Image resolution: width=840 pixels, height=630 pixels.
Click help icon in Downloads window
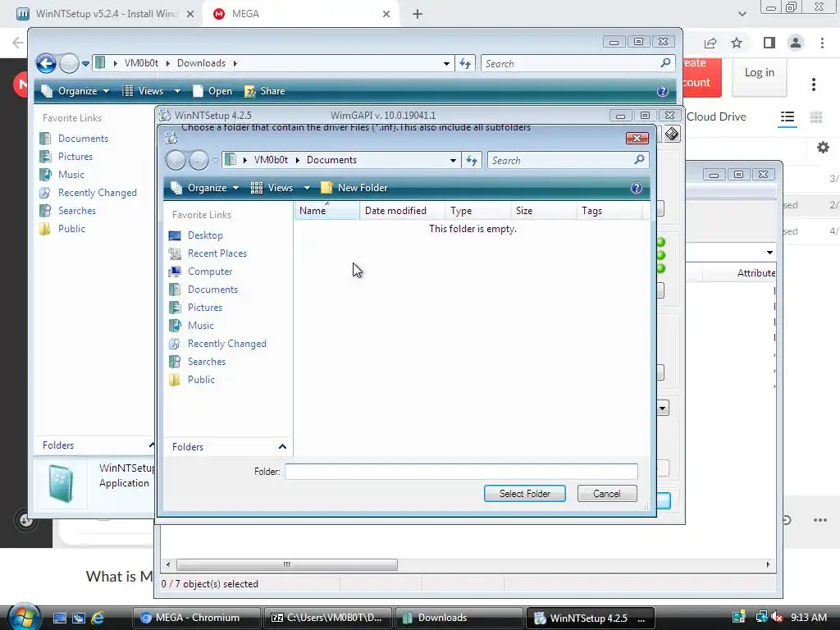[x=663, y=91]
